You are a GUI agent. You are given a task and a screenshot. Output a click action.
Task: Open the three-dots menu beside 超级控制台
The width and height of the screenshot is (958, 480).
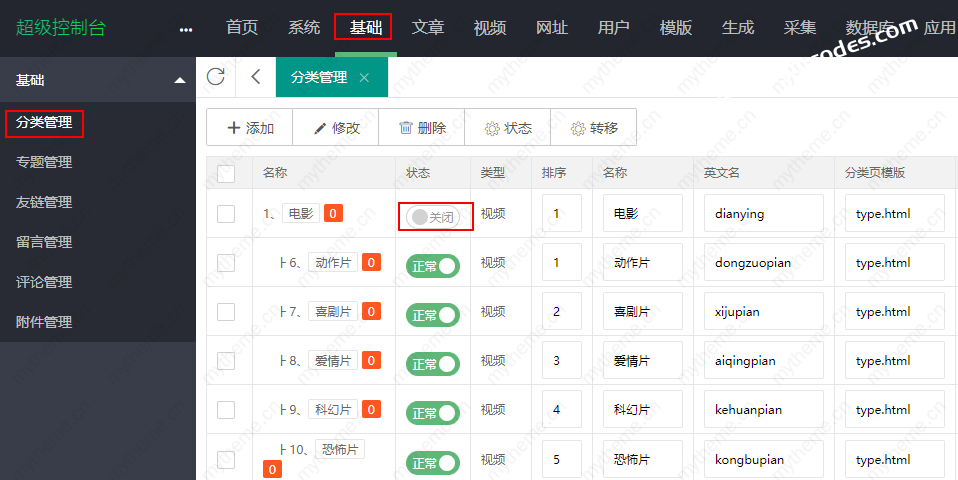pos(186,29)
